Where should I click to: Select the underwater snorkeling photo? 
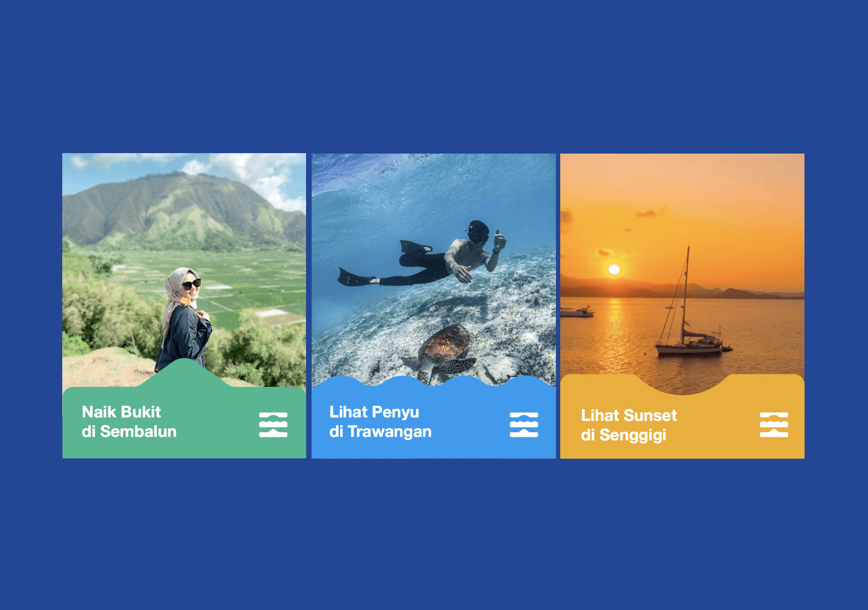434,268
